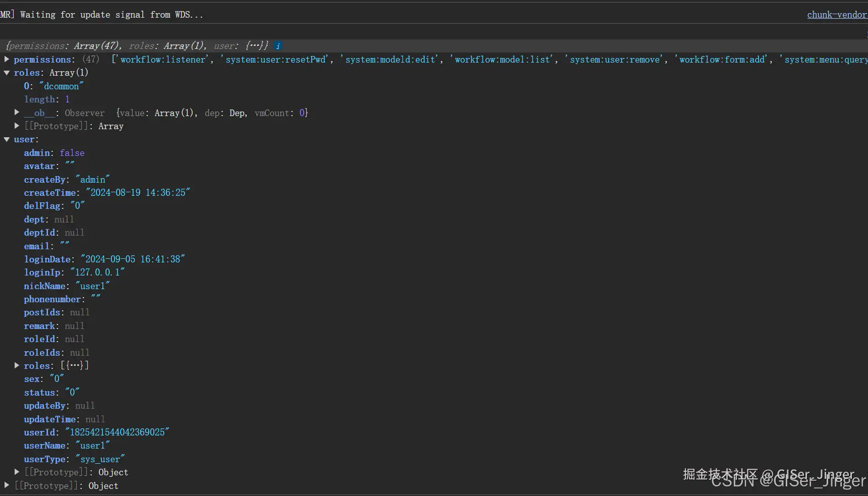This screenshot has width=868, height=496.
Task: Select the loginDate value 2024-09-05 16:41:38
Action: (133, 259)
